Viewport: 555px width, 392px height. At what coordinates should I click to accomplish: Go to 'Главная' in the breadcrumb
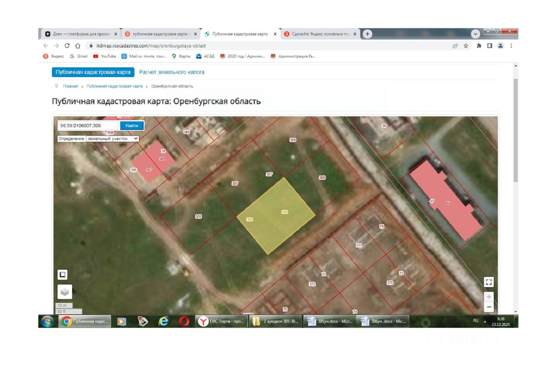coord(70,86)
